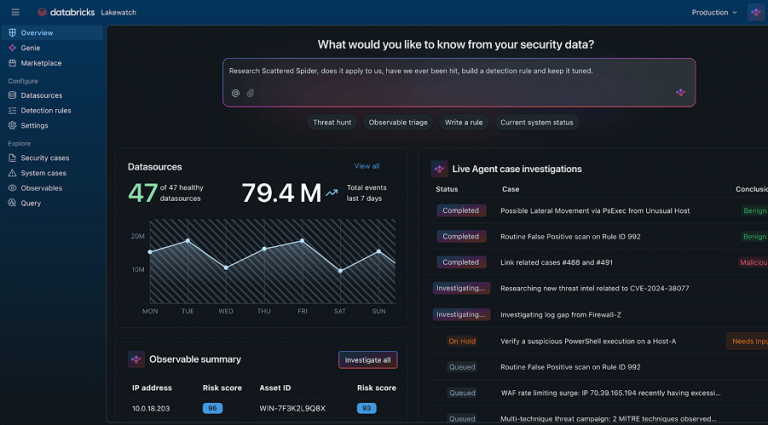Open the View all datasources link
Screen dimensions: 768x425
click(x=366, y=166)
